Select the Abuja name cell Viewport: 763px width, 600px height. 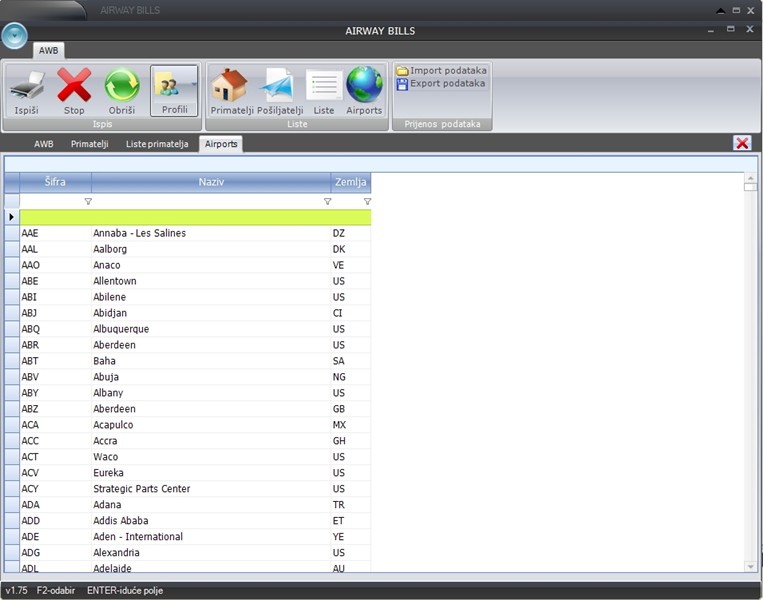click(211, 377)
